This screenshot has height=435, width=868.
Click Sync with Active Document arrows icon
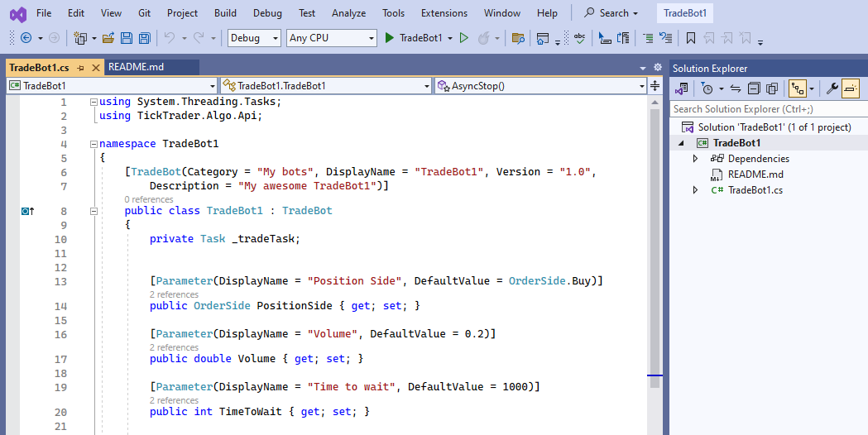tap(736, 88)
